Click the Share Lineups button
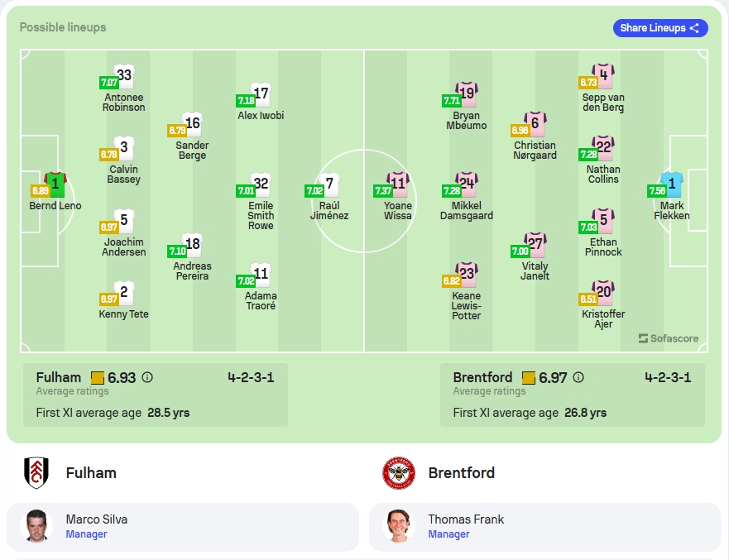The width and height of the screenshot is (729, 560). 660,28
